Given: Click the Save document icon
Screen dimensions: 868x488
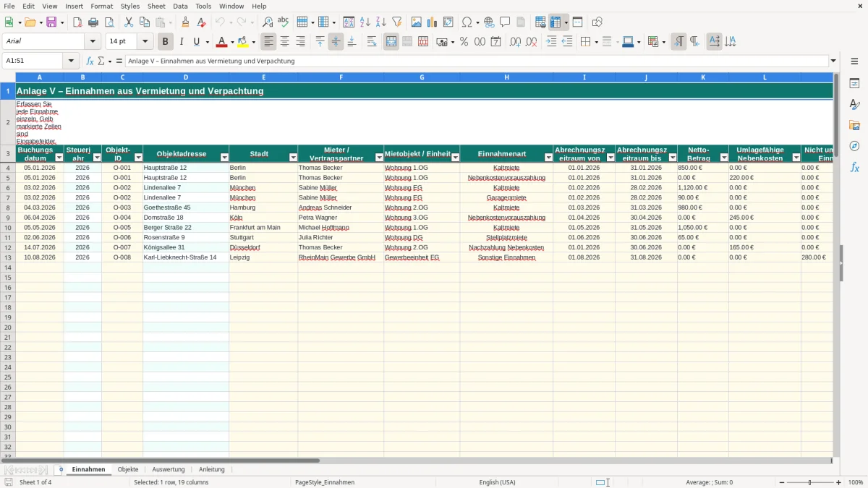Looking at the screenshot, I should point(51,22).
